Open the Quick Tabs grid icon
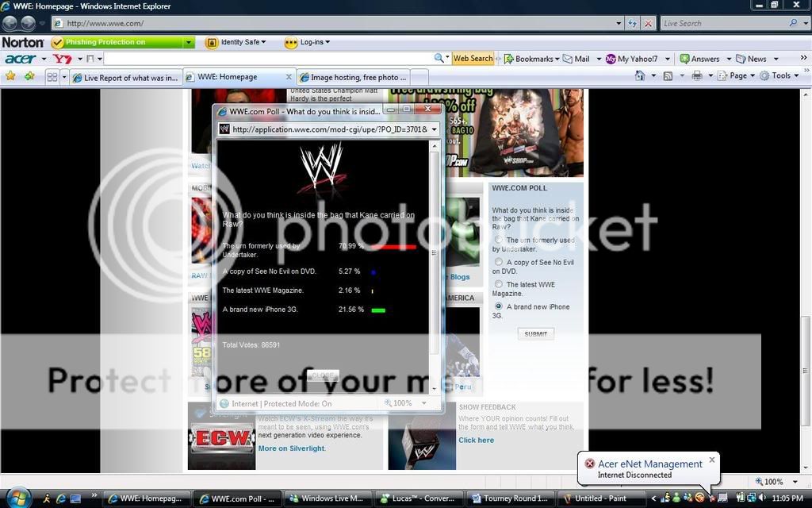 (x=52, y=77)
